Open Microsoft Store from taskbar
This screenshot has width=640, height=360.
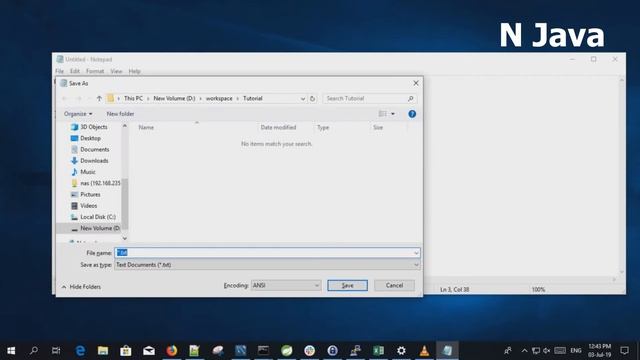[126, 351]
